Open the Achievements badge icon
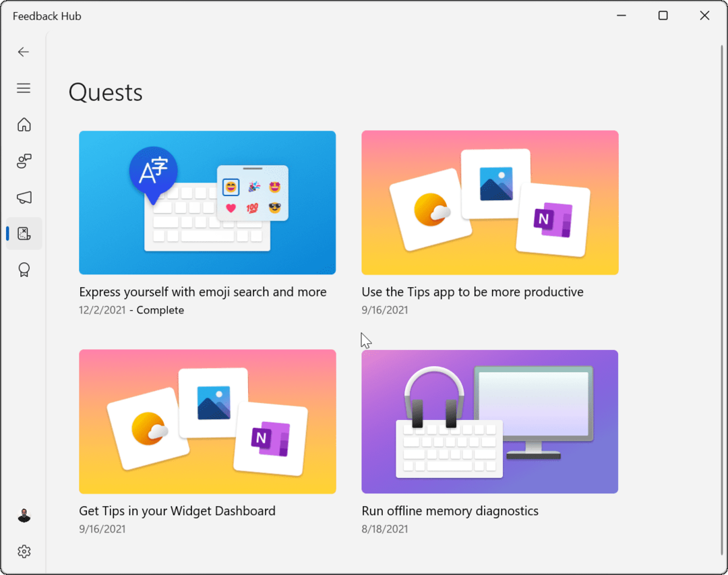 (x=24, y=270)
